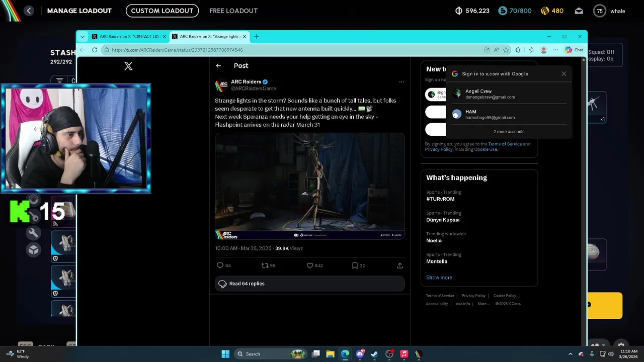
Task: Open the ARC Raiders profile avatar
Action: 221,85
